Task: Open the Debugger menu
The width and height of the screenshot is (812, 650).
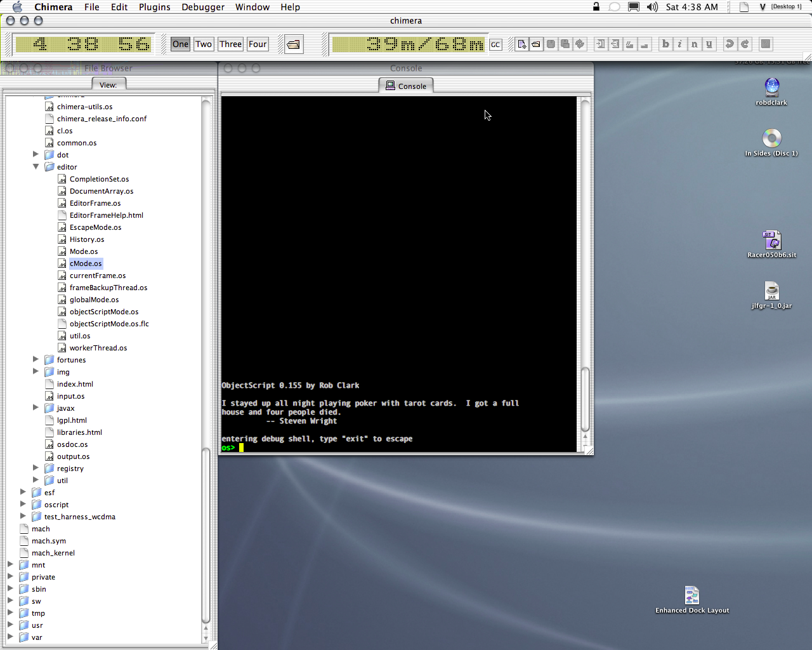Action: [x=203, y=7]
